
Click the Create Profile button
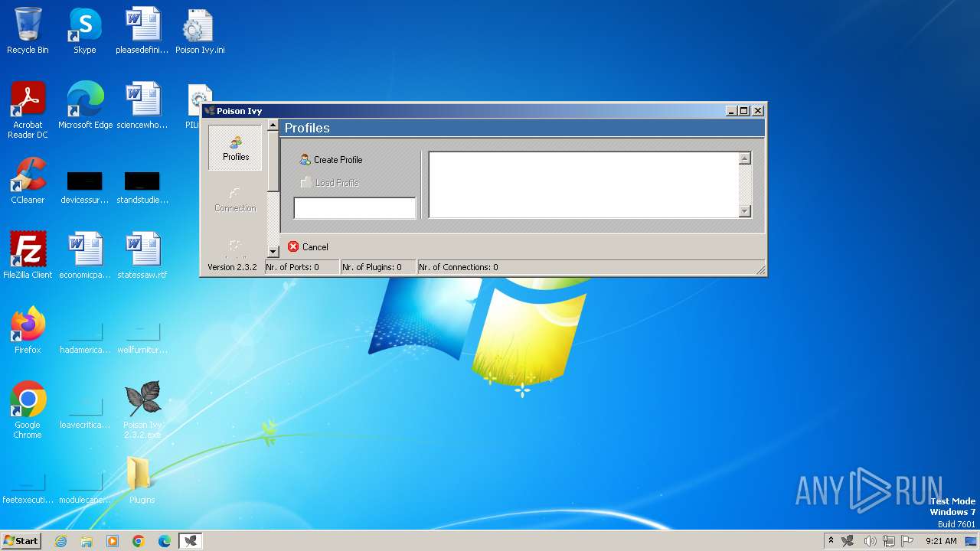point(331,160)
